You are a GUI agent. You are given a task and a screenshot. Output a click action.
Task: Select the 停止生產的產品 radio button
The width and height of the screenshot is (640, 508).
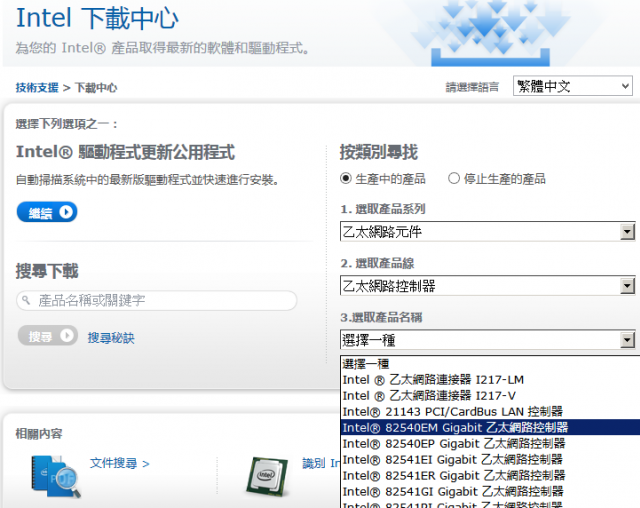(454, 178)
